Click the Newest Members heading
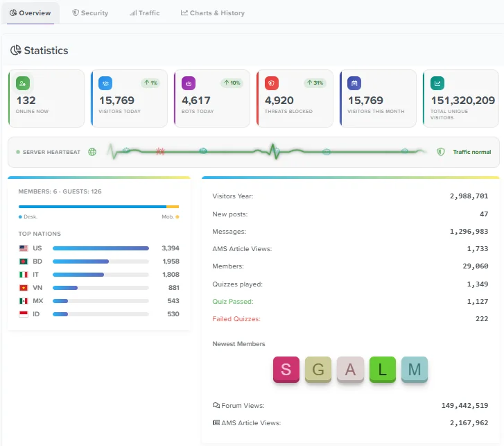 [238, 344]
